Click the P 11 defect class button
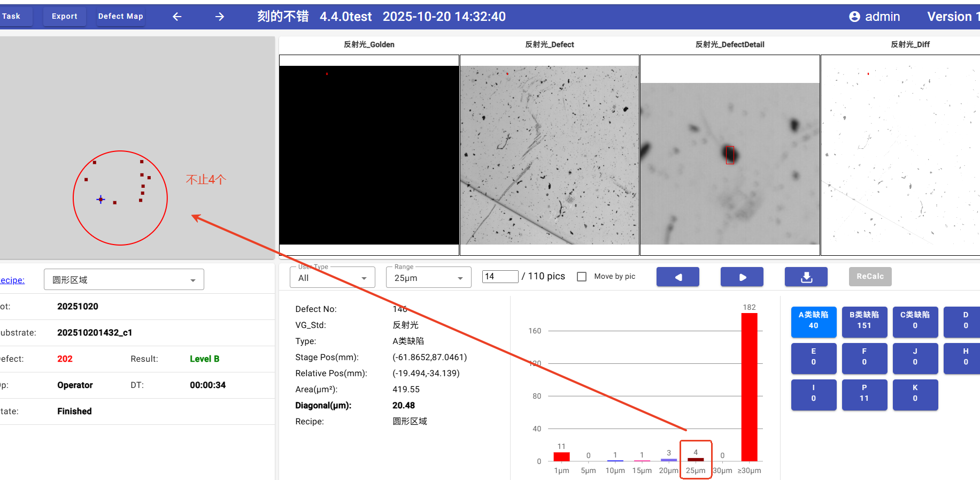 pyautogui.click(x=864, y=394)
